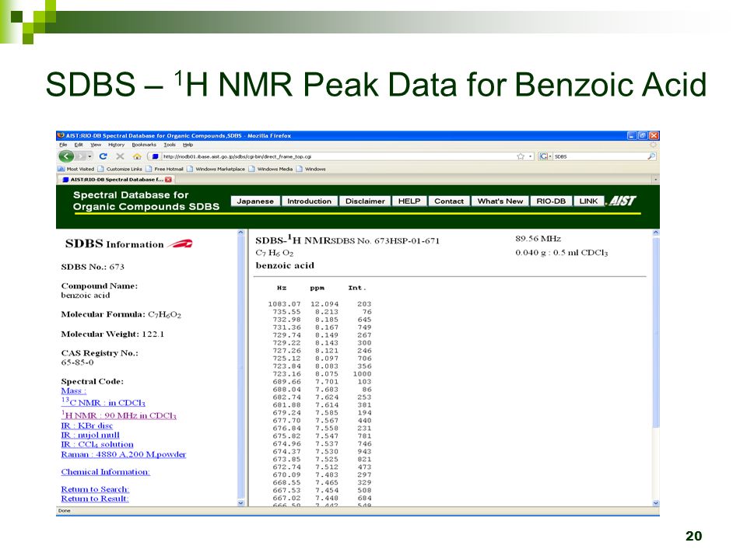The width and height of the screenshot is (747, 560).
Task: Open the 1H NMR 90 MHz link
Action: [118, 415]
